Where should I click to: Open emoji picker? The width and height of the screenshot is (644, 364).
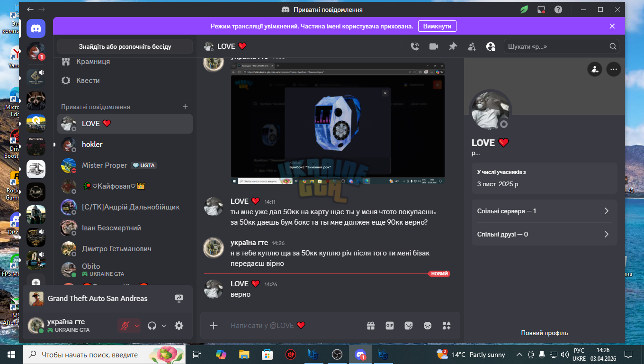[x=428, y=326]
